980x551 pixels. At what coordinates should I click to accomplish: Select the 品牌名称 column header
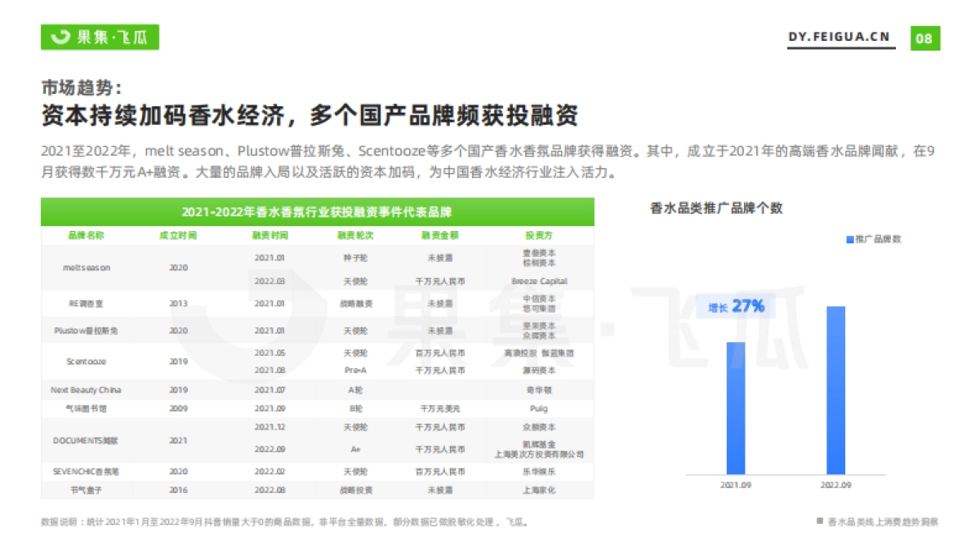87,236
